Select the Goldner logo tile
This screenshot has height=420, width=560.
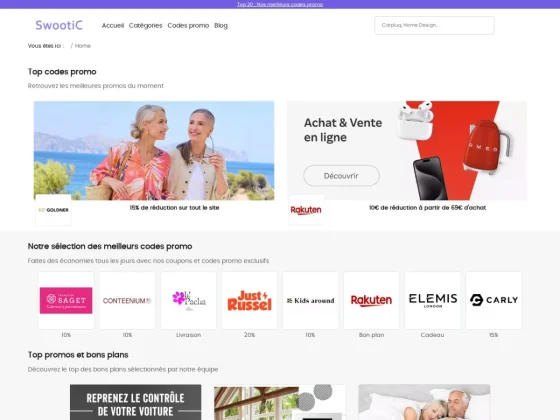coord(53,210)
